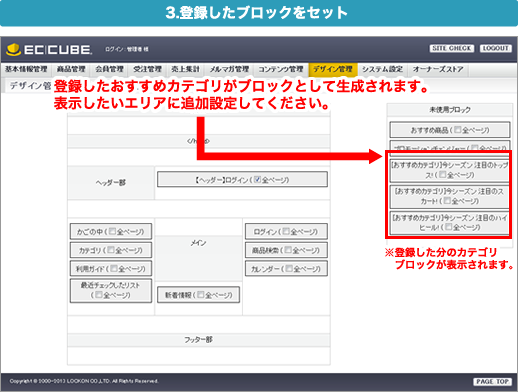This screenshot has width=518, height=392.
Task: Toggle 全ページ checkbox on 注目のハイヒール block
Action: (x=449, y=227)
